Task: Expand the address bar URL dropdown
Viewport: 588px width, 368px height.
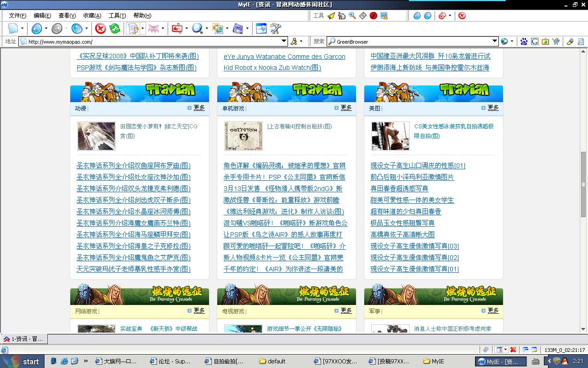Action: point(284,41)
